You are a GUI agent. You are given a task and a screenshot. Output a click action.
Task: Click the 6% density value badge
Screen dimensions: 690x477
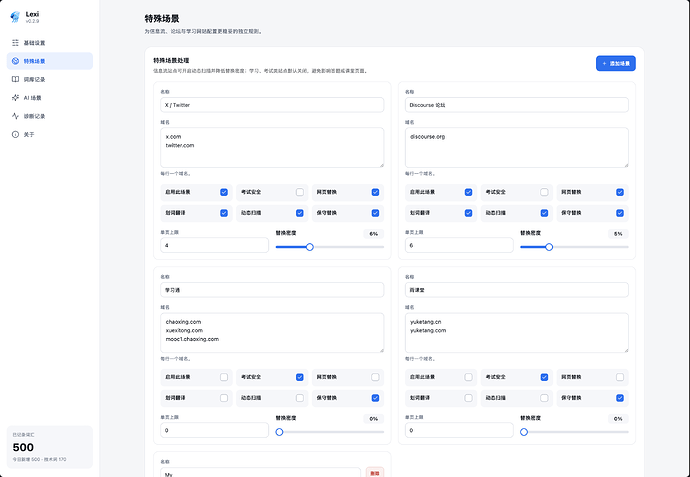pos(374,234)
